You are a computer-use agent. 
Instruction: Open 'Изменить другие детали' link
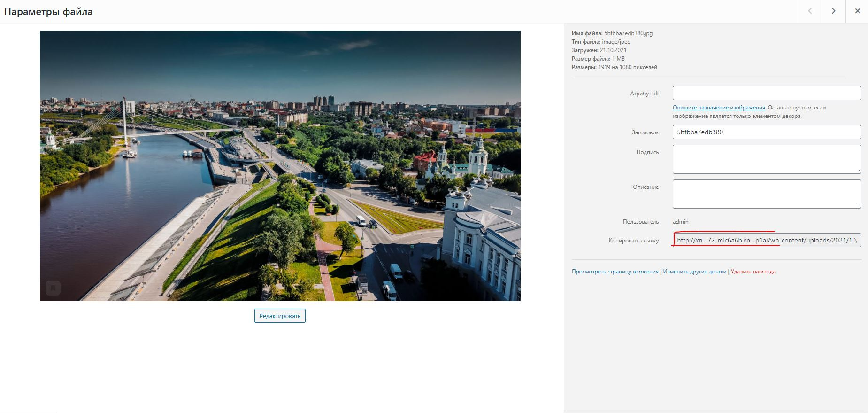coord(694,272)
